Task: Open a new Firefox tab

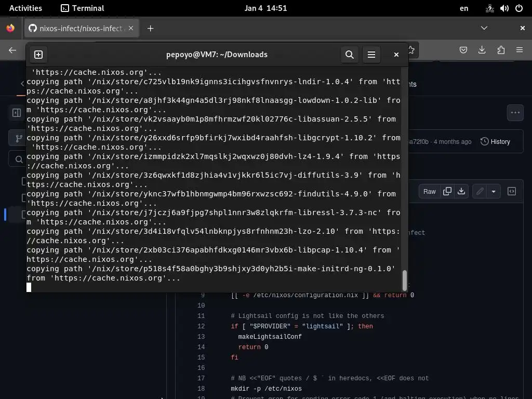Action: click(x=150, y=29)
